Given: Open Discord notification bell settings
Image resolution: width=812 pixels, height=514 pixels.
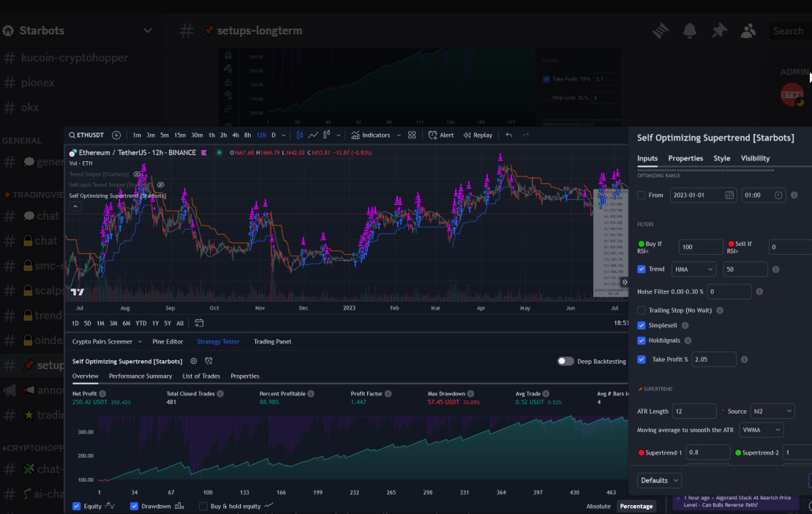Looking at the screenshot, I should coord(690,31).
